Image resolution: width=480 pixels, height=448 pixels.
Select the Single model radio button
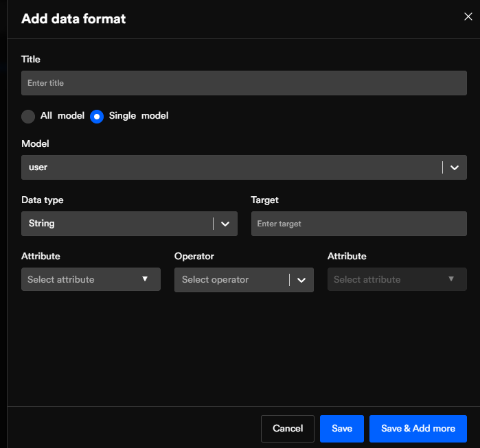click(x=97, y=117)
